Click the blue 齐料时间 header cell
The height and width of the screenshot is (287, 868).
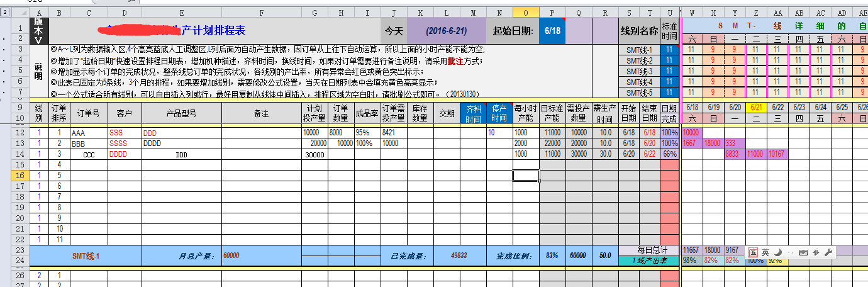coord(473,113)
